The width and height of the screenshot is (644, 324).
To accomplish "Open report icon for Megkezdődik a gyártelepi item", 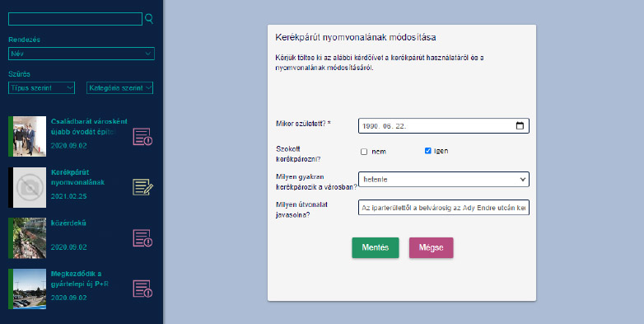I will [142, 289].
